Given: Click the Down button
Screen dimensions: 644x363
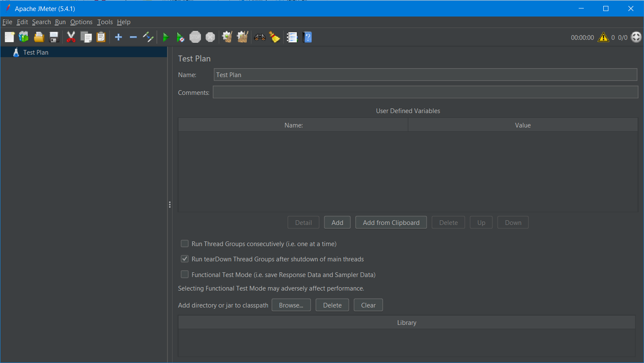Looking at the screenshot, I should pyautogui.click(x=513, y=222).
